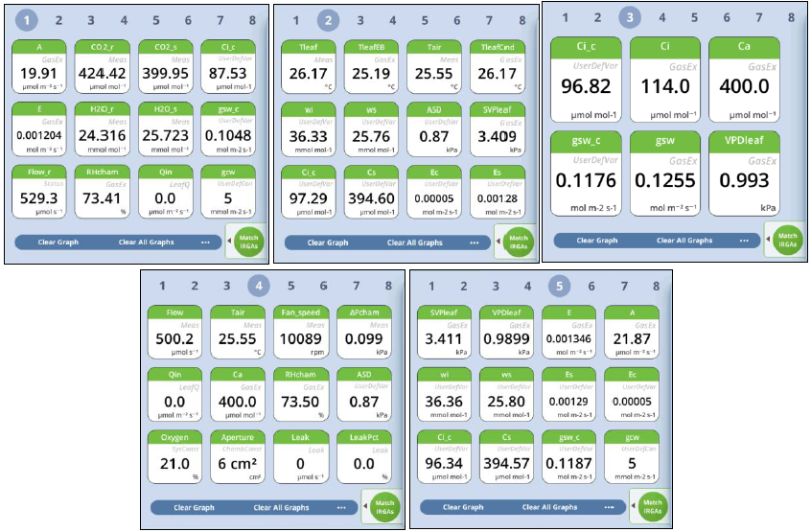This screenshot has height=532, width=811.
Task: Select the Flow tile reading 500.2
Action: [174, 333]
